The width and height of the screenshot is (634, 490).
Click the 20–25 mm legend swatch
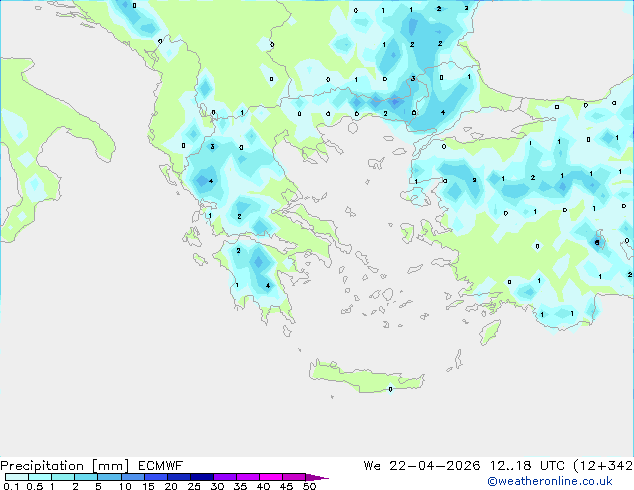179,477
